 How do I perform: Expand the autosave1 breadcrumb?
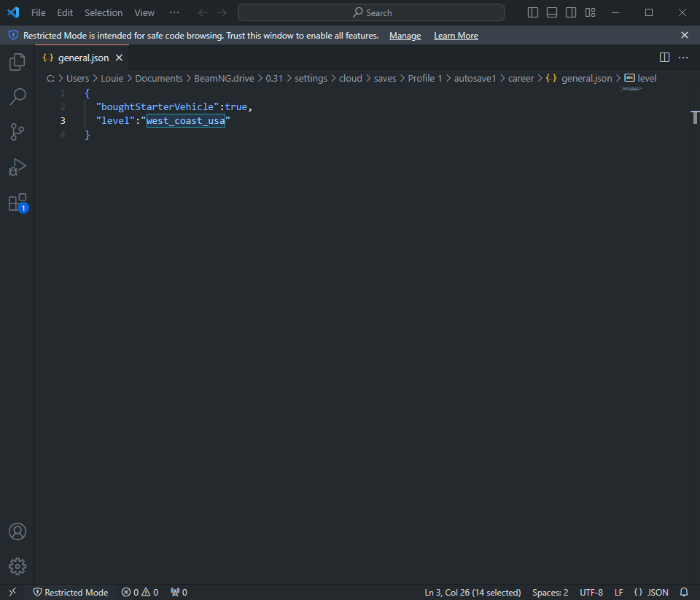(475, 78)
